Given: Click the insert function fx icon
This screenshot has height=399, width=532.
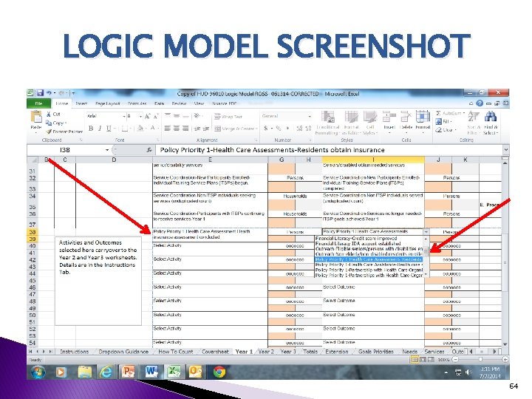Looking at the screenshot, I should [x=149, y=149].
